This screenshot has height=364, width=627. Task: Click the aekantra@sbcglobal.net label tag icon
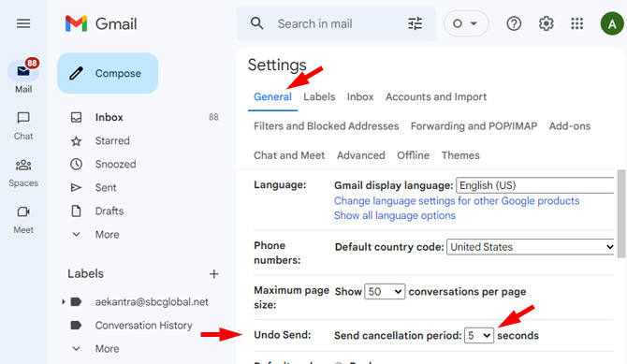pyautogui.click(x=76, y=301)
